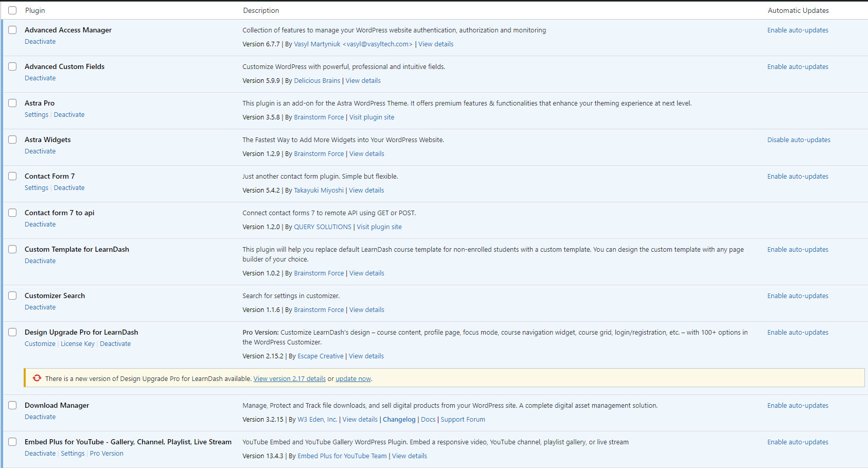Enable auto-updates for Download Manager
This screenshot has width=868, height=468.
[x=798, y=406]
